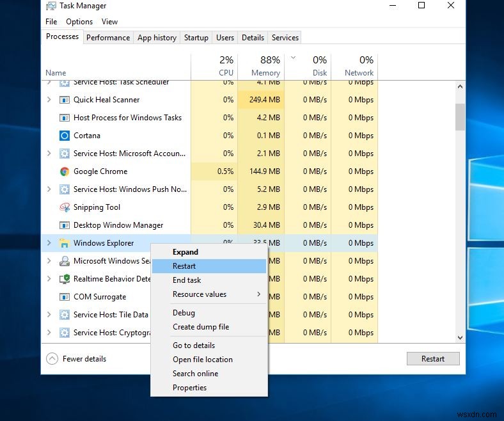Expand the Microsoft Windows Search row
The image size is (504, 421).
49,261
